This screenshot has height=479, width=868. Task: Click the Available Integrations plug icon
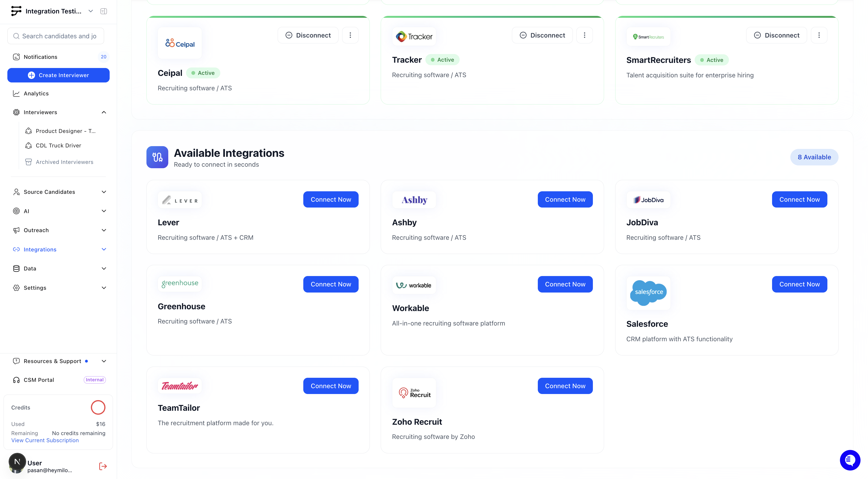pyautogui.click(x=157, y=157)
